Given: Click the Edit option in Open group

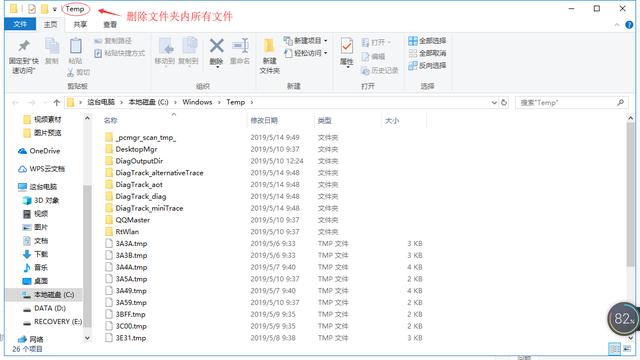Looking at the screenshot, I should [x=373, y=56].
